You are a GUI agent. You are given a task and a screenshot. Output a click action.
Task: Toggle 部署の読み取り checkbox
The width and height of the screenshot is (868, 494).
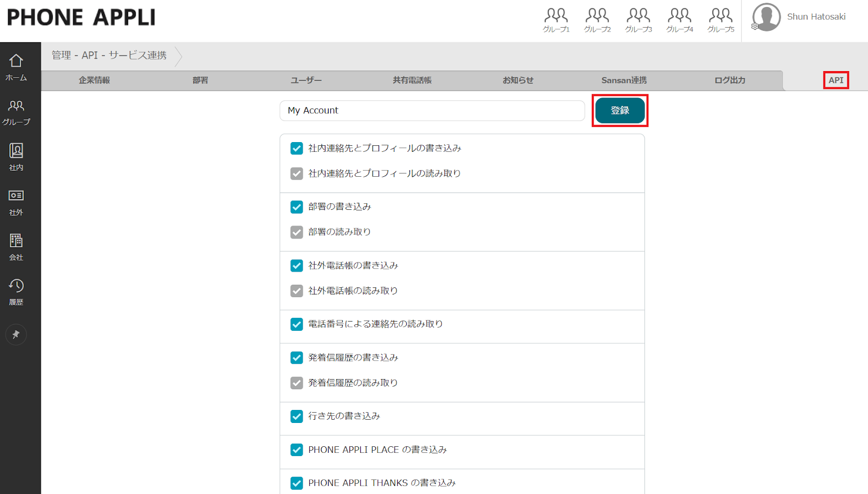(x=297, y=232)
